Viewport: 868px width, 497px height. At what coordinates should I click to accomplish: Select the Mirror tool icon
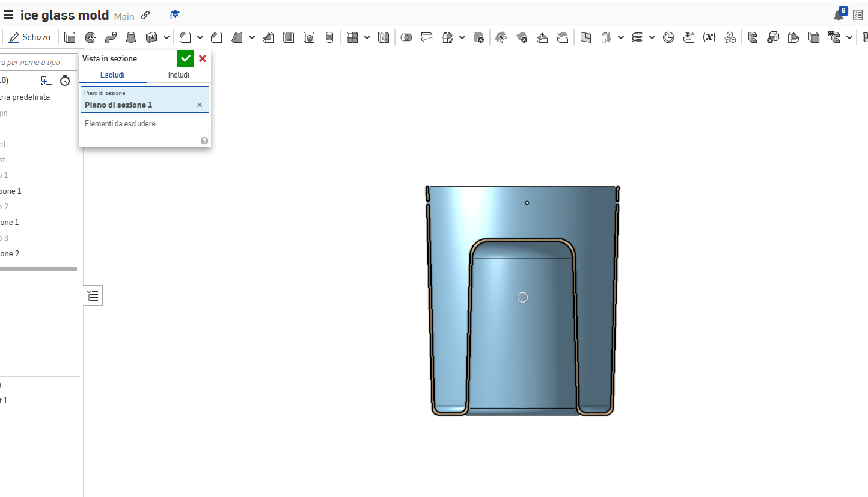tap(384, 37)
